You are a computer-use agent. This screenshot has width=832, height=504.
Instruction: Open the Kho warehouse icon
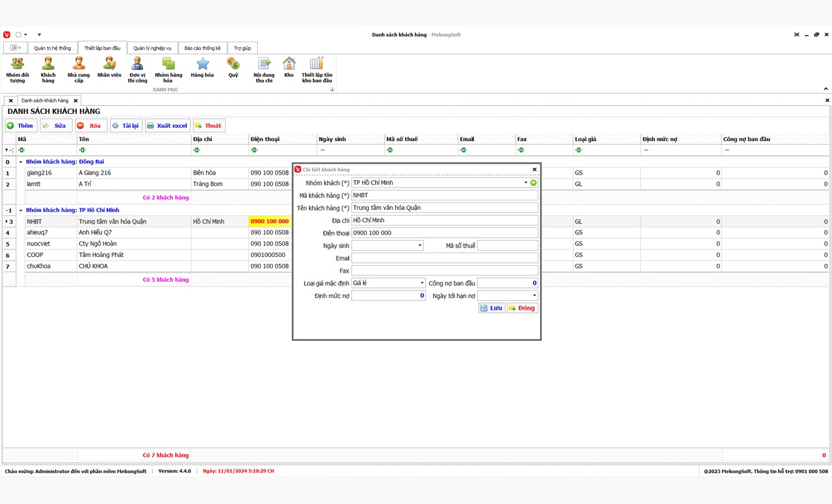(289, 68)
